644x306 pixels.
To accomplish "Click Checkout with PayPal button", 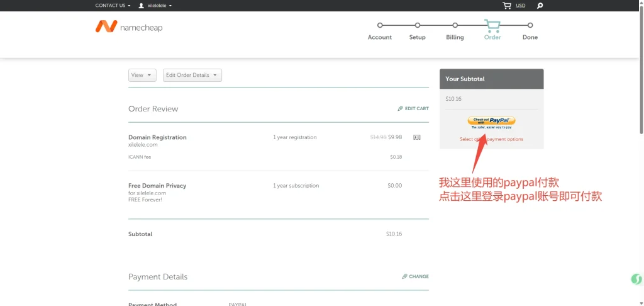I will (491, 120).
